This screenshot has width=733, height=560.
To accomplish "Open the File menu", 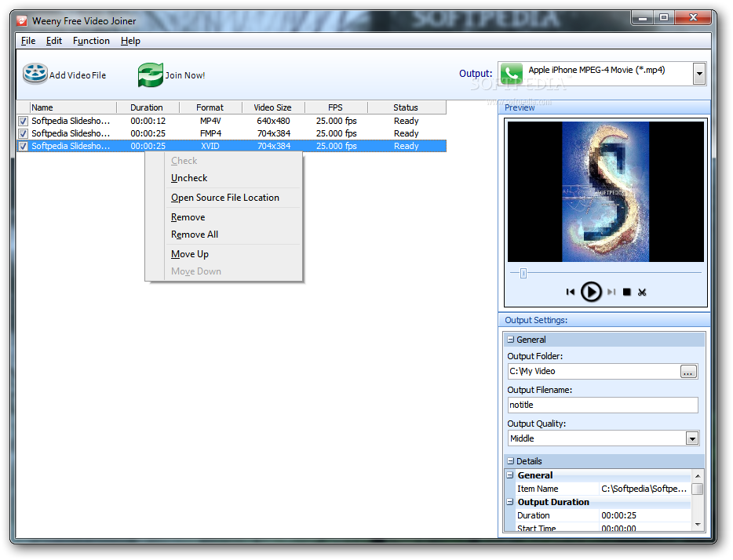I will tap(28, 41).
